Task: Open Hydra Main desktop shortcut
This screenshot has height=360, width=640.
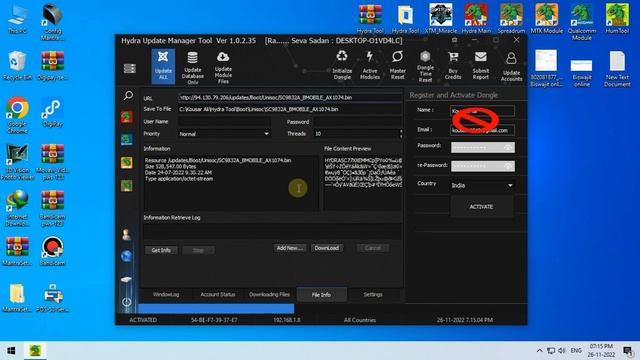Action: pyautogui.click(x=476, y=19)
